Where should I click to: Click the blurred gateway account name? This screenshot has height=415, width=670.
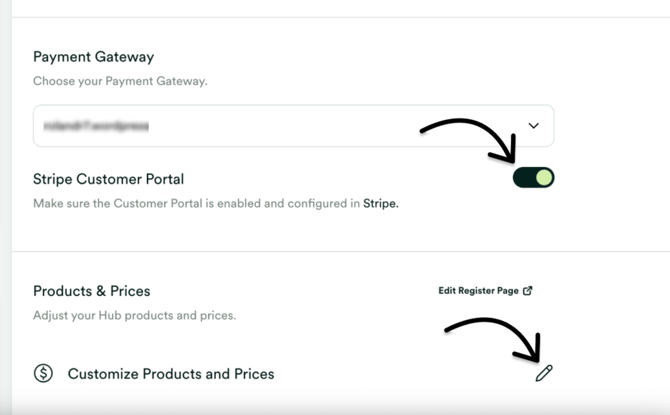click(x=96, y=126)
